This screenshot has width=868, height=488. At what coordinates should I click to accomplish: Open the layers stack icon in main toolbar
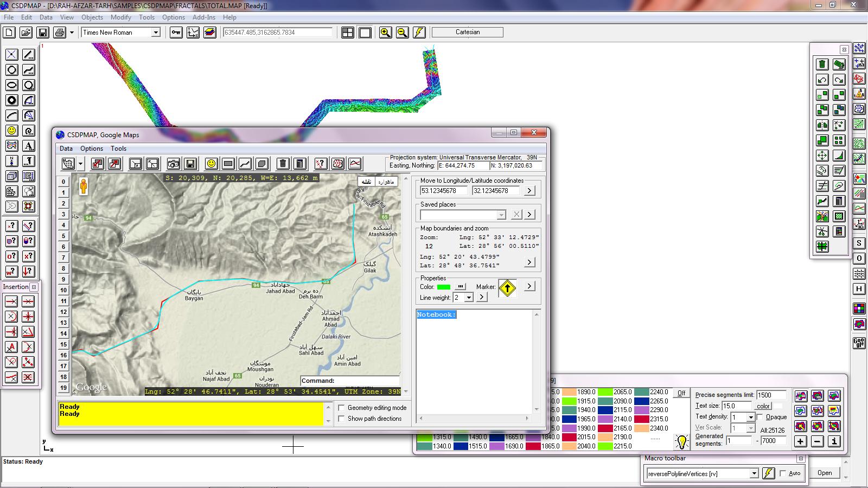coord(210,33)
